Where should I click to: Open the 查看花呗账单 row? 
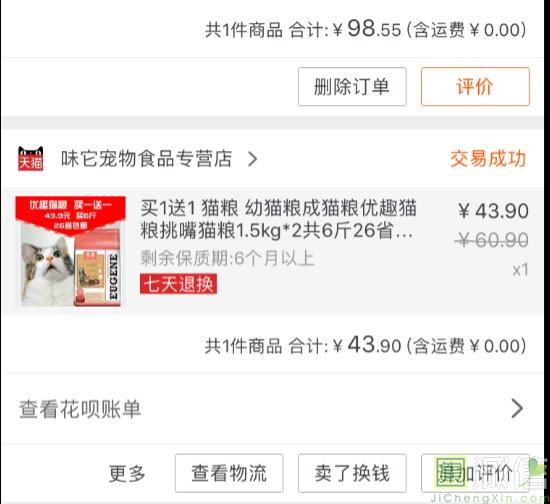pos(272,409)
